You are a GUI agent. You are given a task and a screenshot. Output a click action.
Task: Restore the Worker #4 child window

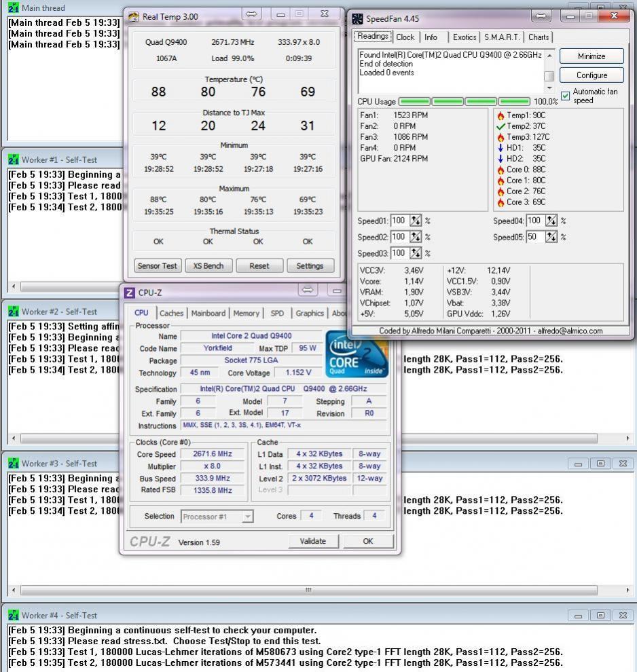point(600,616)
